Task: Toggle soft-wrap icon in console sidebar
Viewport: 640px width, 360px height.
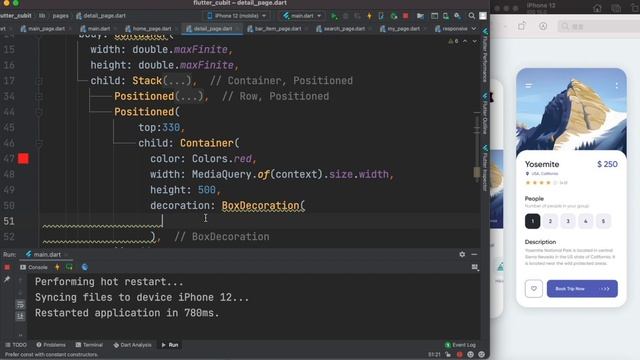Action: [20, 304]
